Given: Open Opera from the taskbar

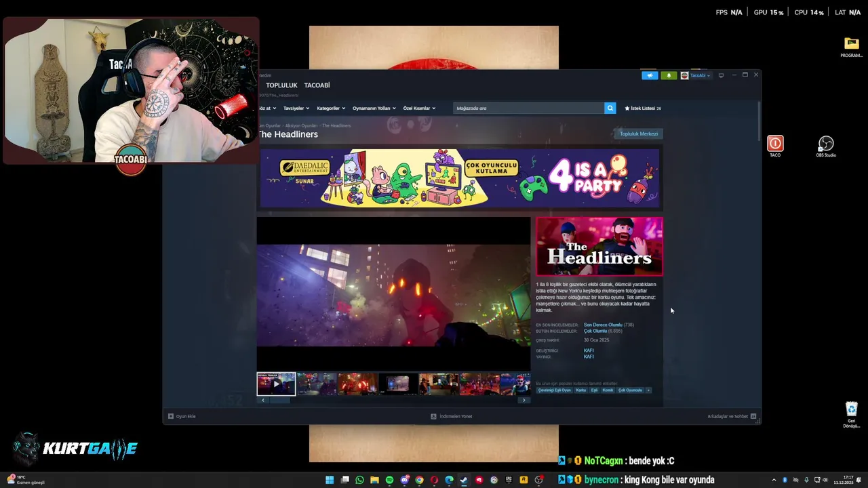Looking at the screenshot, I should (x=434, y=480).
